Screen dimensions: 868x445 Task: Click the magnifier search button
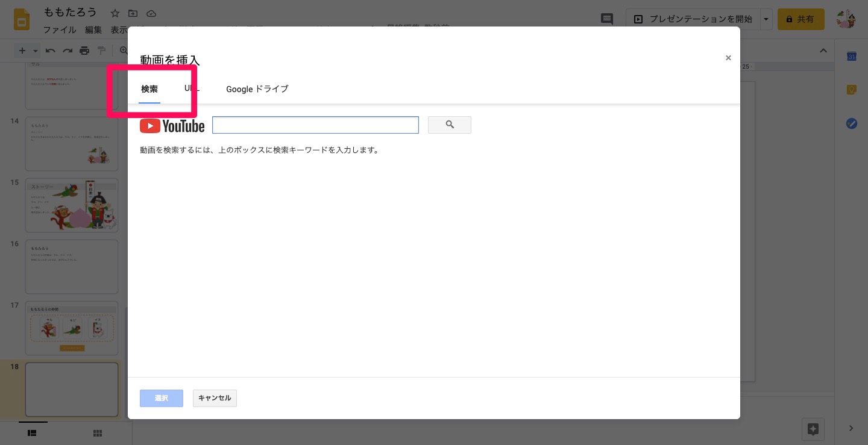[450, 125]
